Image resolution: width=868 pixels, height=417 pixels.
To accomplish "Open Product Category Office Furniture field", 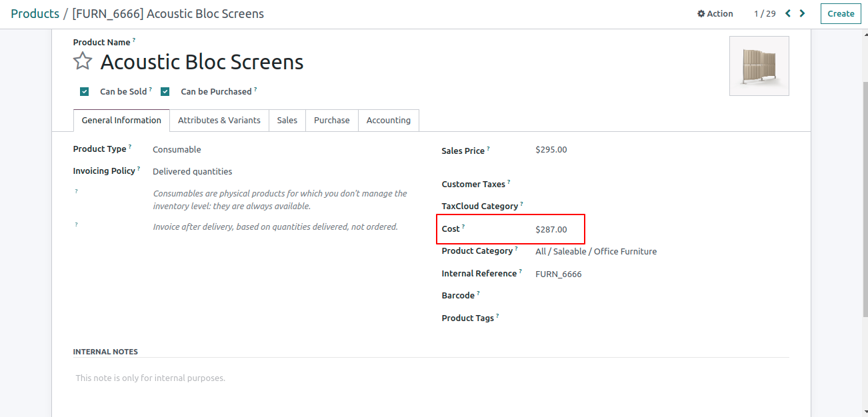I will pyautogui.click(x=595, y=252).
